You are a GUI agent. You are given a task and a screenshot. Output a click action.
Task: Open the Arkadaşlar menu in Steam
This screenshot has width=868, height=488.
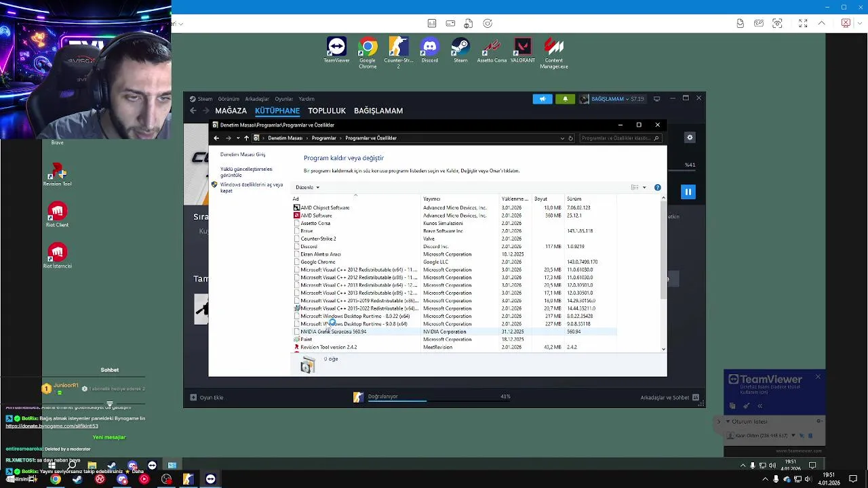coord(257,99)
